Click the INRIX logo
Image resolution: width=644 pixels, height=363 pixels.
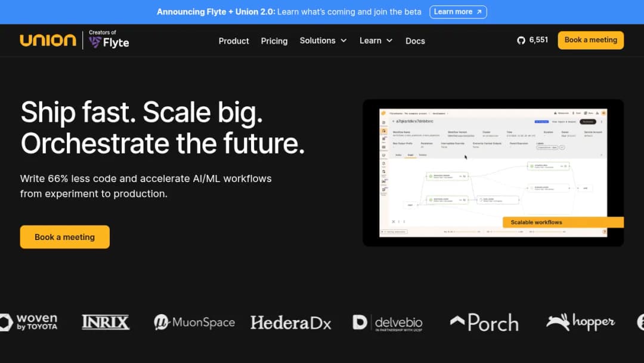[x=106, y=322]
